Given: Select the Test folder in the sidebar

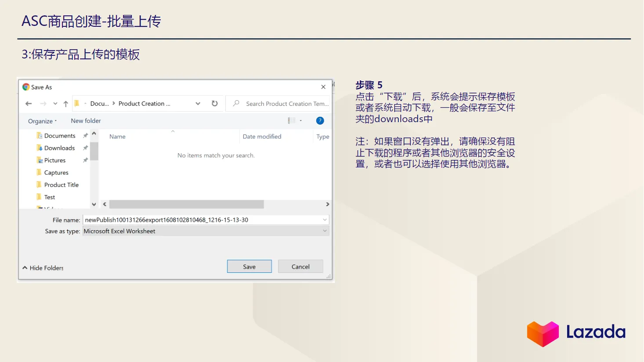Looking at the screenshot, I should point(49,197).
